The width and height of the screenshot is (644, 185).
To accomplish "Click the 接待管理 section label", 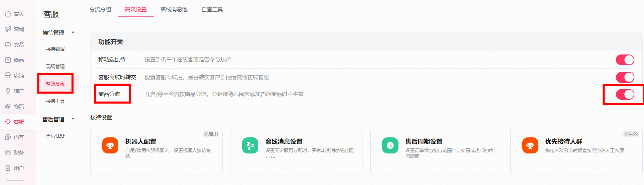I will point(53,33).
